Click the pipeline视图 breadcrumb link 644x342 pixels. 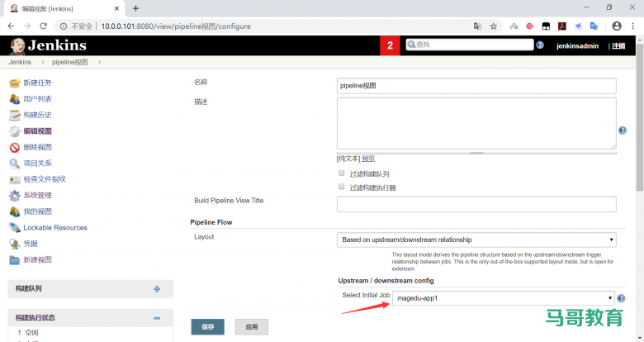coord(70,62)
